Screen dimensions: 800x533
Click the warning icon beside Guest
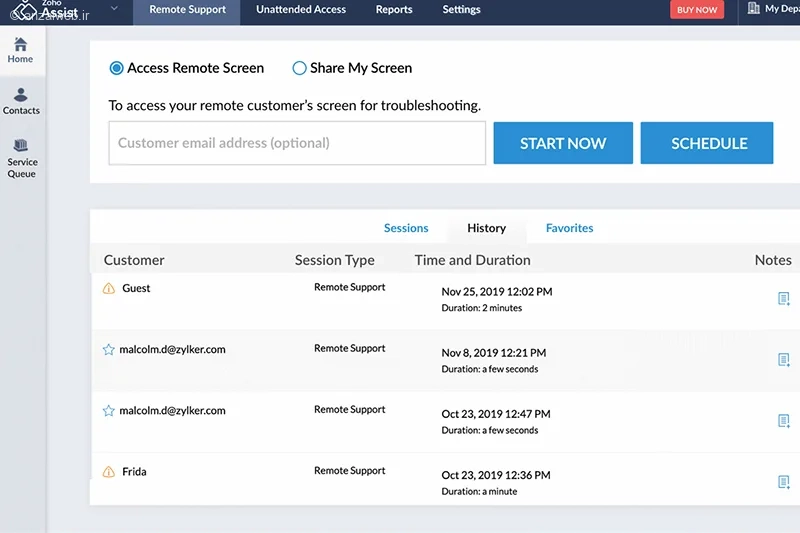click(x=109, y=288)
